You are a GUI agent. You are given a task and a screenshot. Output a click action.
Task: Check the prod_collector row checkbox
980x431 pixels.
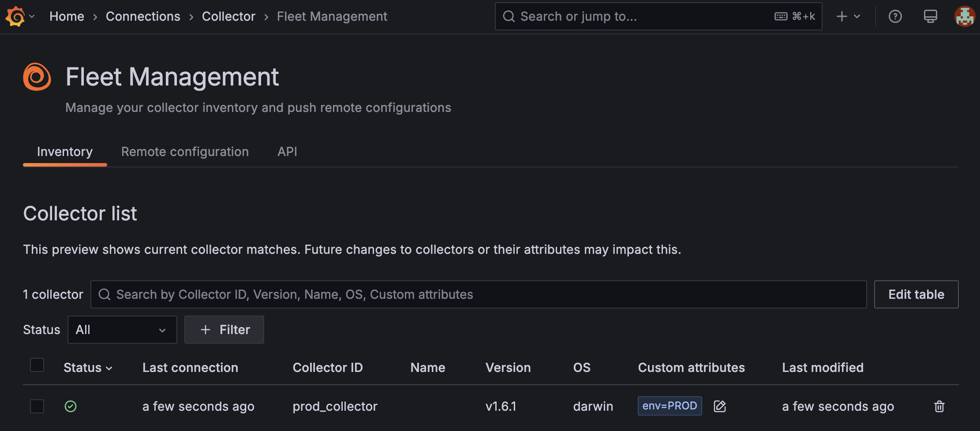click(37, 406)
